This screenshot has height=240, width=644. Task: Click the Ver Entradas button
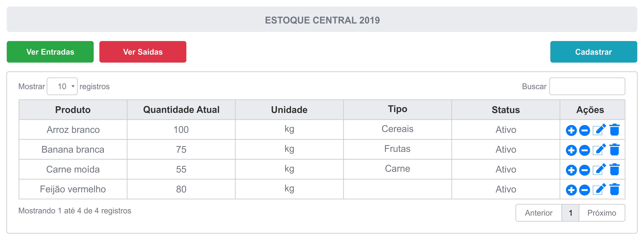[x=50, y=52]
